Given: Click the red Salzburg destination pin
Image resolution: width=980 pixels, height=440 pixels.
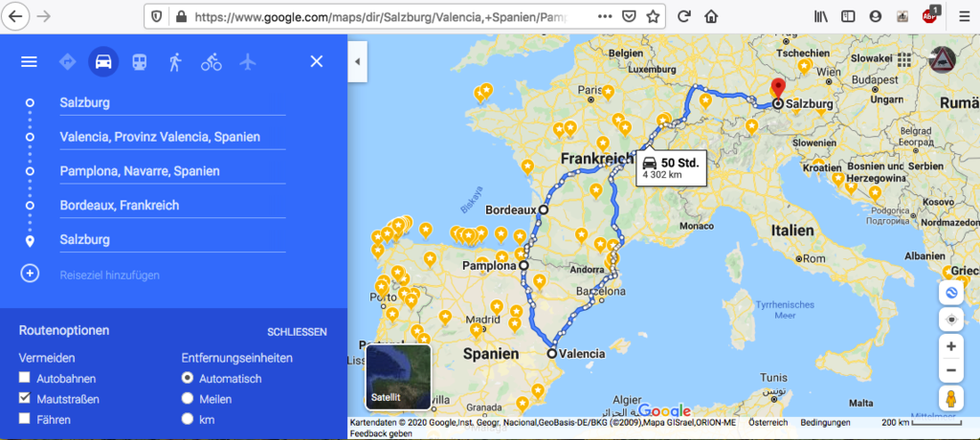Looking at the screenshot, I should point(777,89).
